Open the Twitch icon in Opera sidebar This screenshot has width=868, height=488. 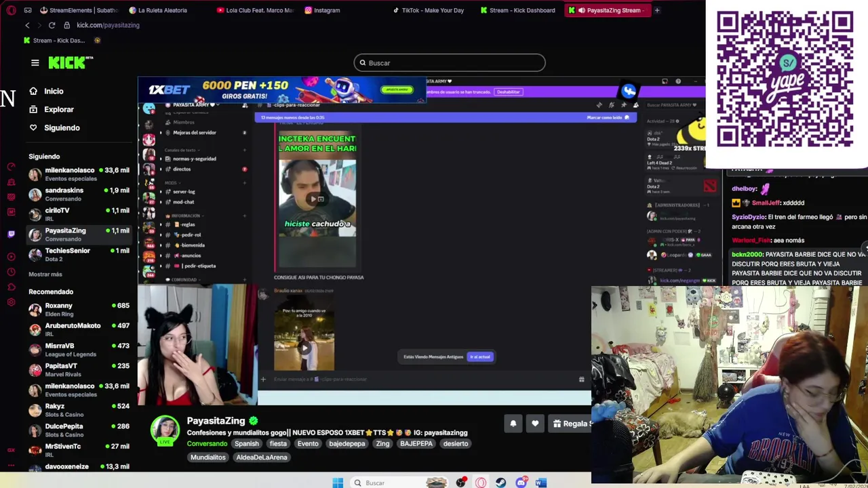(11, 234)
